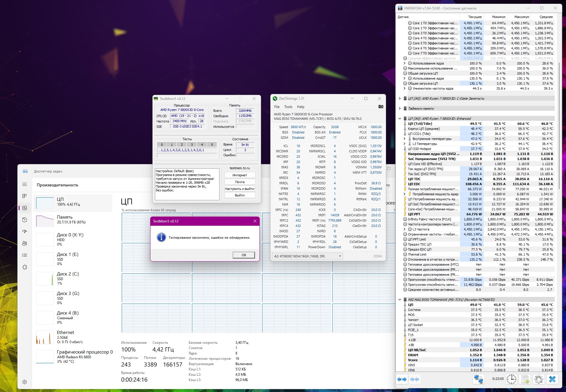The height and width of the screenshot is (392, 566).
Task: Click Почта button in TestMem5
Action: point(240,182)
